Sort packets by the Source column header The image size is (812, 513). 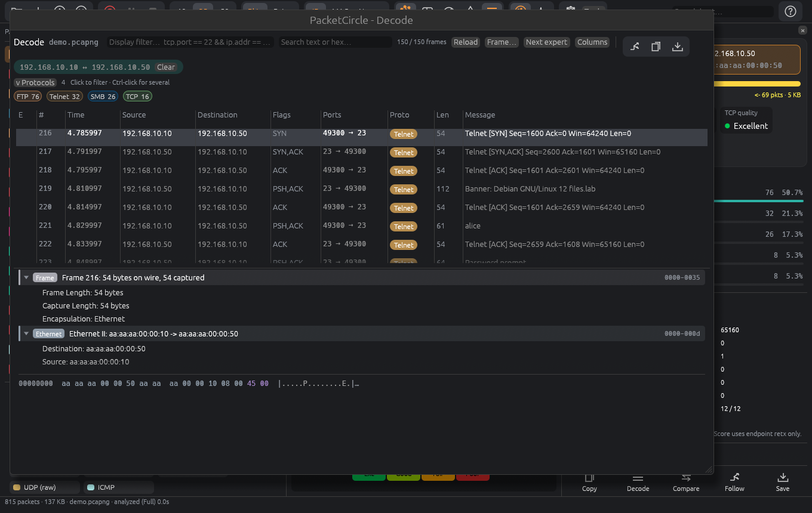[134, 115]
